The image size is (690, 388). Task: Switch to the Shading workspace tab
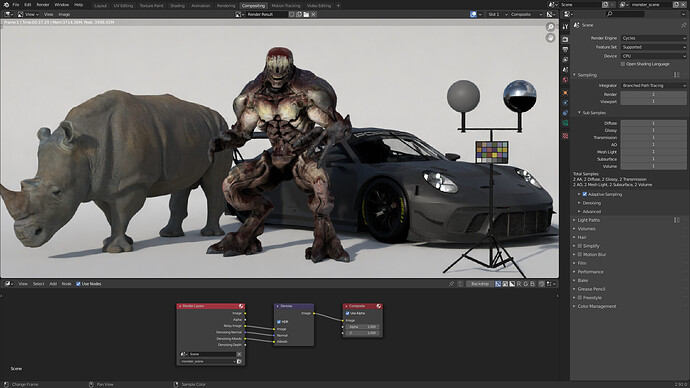(x=177, y=6)
